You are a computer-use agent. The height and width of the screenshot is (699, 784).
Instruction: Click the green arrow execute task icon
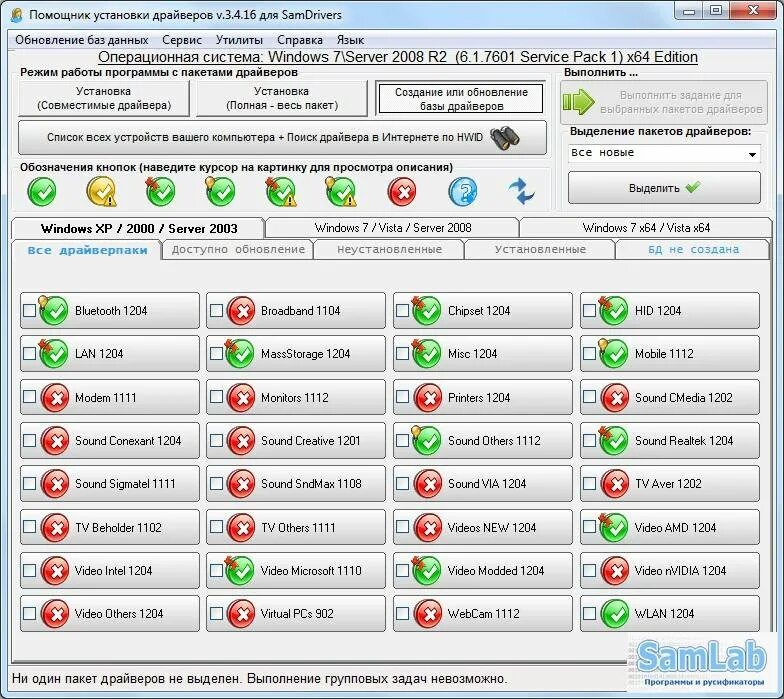click(x=579, y=102)
